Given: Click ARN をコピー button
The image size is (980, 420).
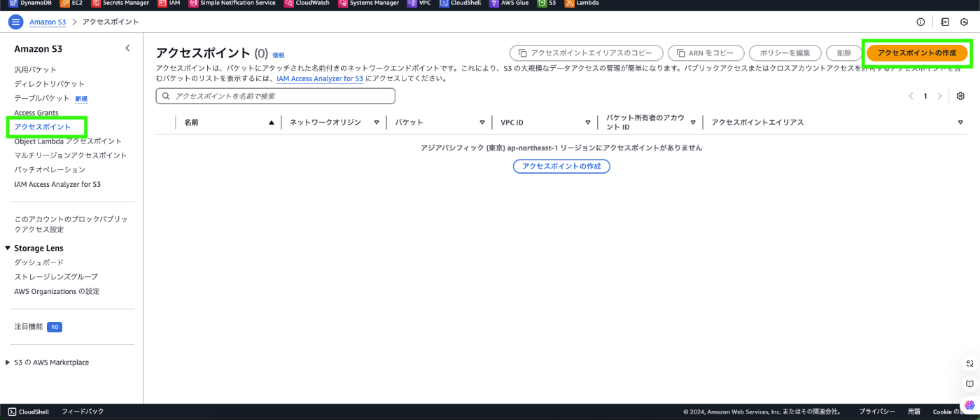Looking at the screenshot, I should click(x=706, y=53).
